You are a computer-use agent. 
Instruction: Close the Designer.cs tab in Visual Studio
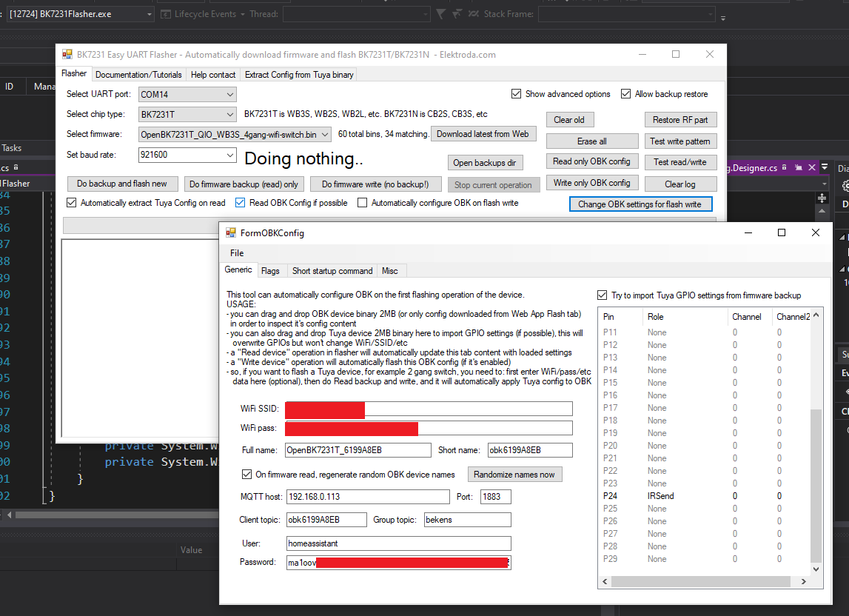pos(812,168)
